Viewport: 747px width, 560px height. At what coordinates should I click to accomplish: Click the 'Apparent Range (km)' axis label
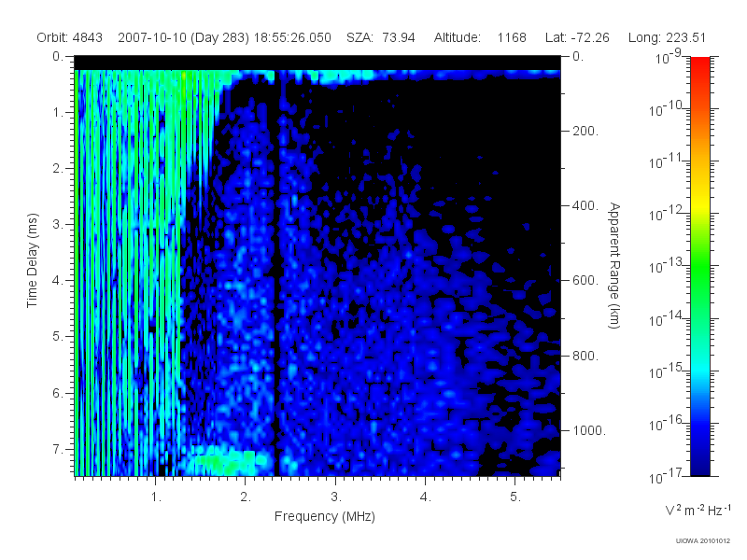[614, 265]
